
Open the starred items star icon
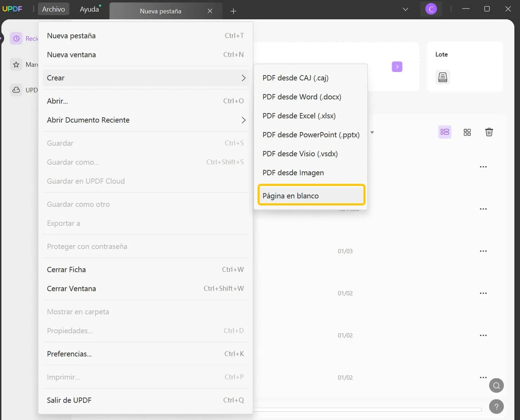16,64
